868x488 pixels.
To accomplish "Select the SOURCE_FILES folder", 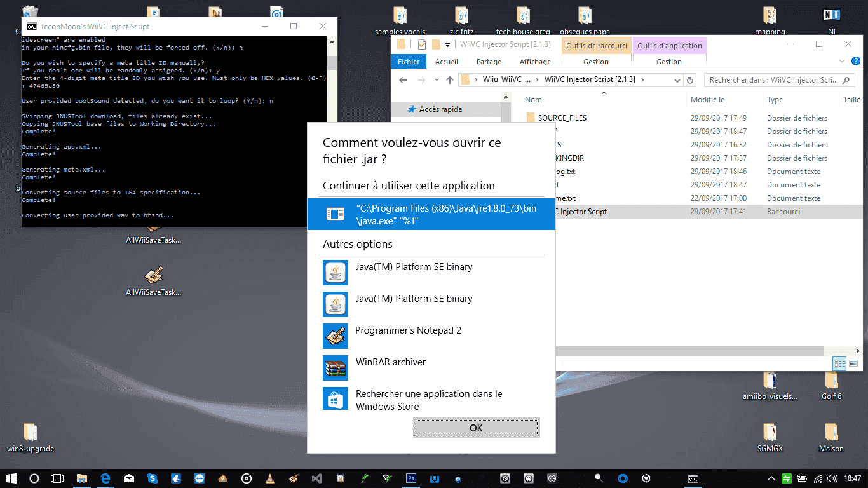I will click(x=562, y=118).
